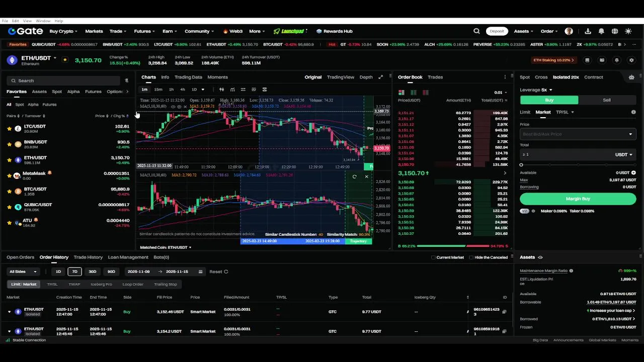Image resolution: width=644 pixels, height=362 pixels.
Task: Click the Margin Buy button
Action: click(x=578, y=199)
